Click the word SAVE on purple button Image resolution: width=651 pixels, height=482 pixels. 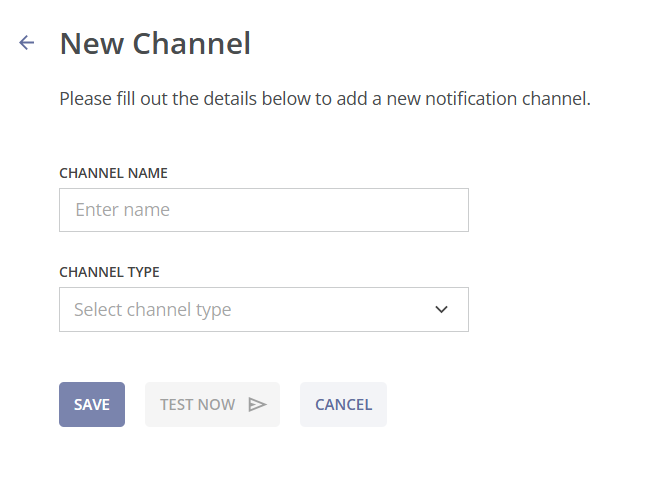(92, 404)
